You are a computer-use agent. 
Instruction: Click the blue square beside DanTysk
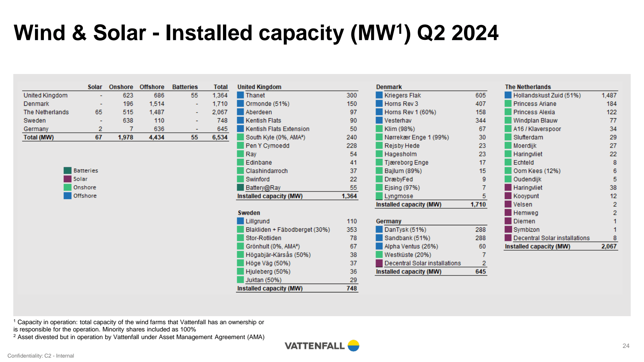pyautogui.click(x=379, y=230)
